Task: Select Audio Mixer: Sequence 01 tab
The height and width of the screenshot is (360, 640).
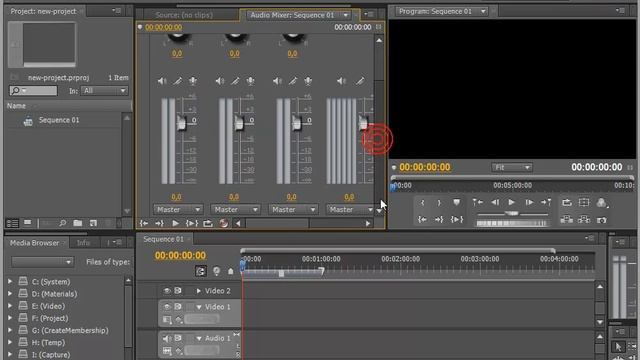Action: (x=292, y=15)
